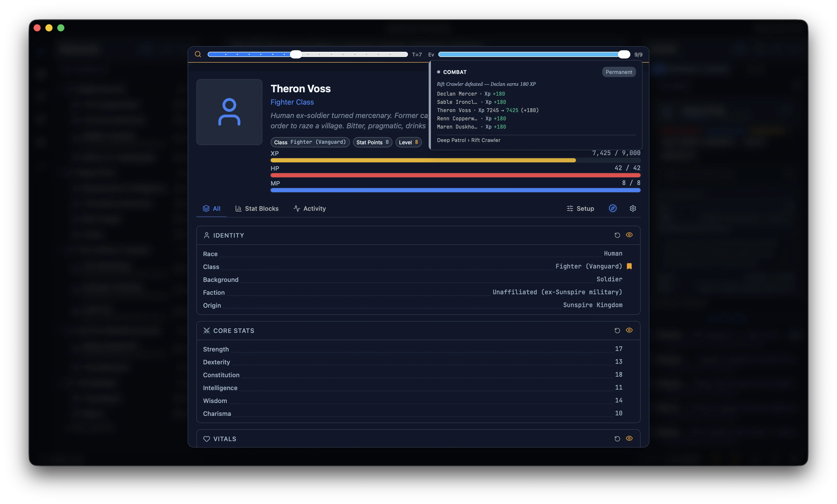
Task: Click the yellow minimize window button
Action: (x=49, y=28)
